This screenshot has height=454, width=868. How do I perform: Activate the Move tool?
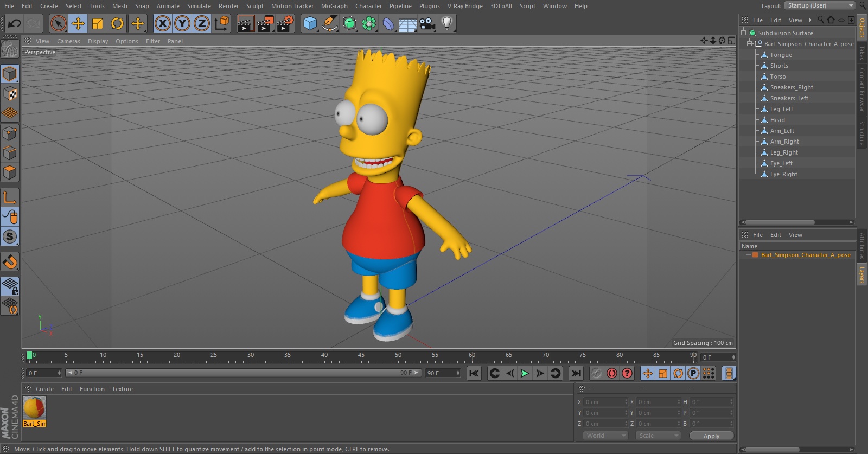click(x=78, y=23)
